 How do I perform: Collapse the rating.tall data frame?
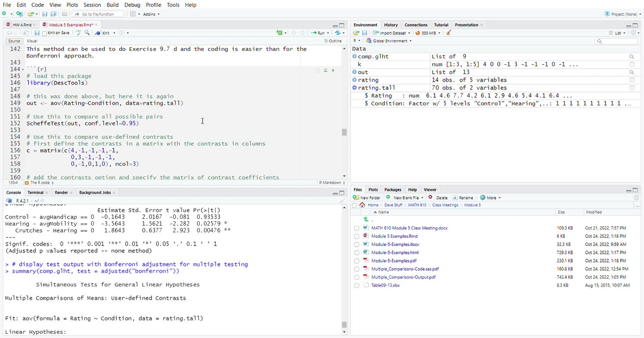pos(354,87)
